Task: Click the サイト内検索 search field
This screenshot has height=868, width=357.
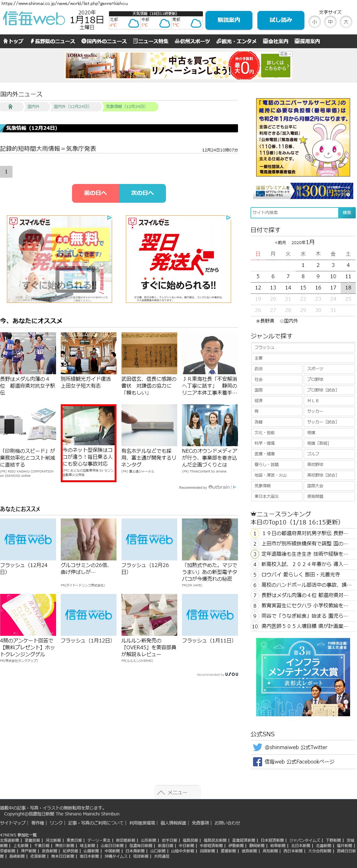Action: 294,213
